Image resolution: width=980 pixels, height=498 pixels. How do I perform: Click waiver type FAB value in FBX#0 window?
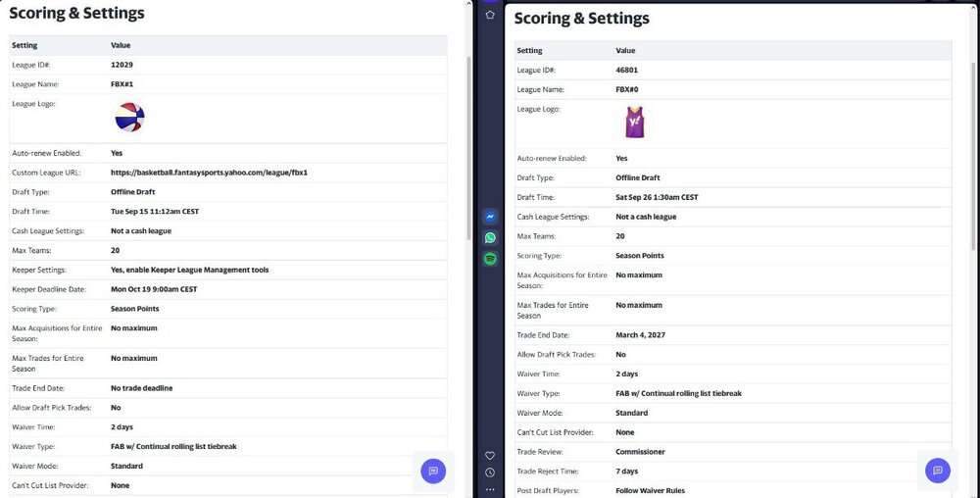click(x=679, y=394)
